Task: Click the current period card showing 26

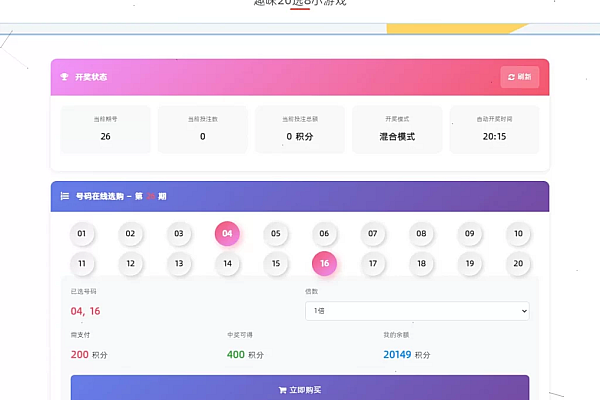Action: 106,129
